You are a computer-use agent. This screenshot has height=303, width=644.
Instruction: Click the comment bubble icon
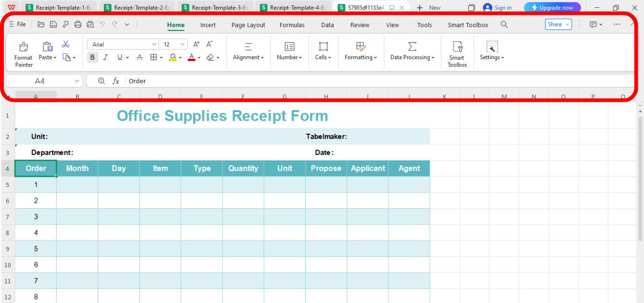[x=593, y=25]
